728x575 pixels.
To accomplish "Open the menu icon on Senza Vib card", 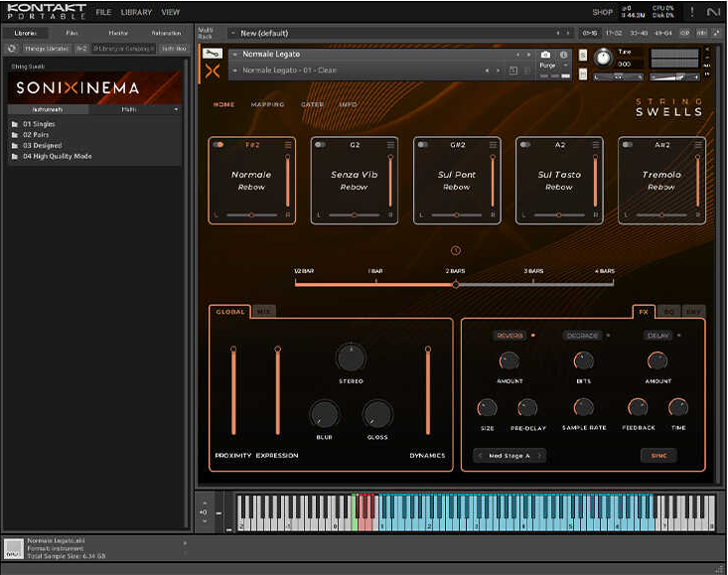I will coord(390,145).
